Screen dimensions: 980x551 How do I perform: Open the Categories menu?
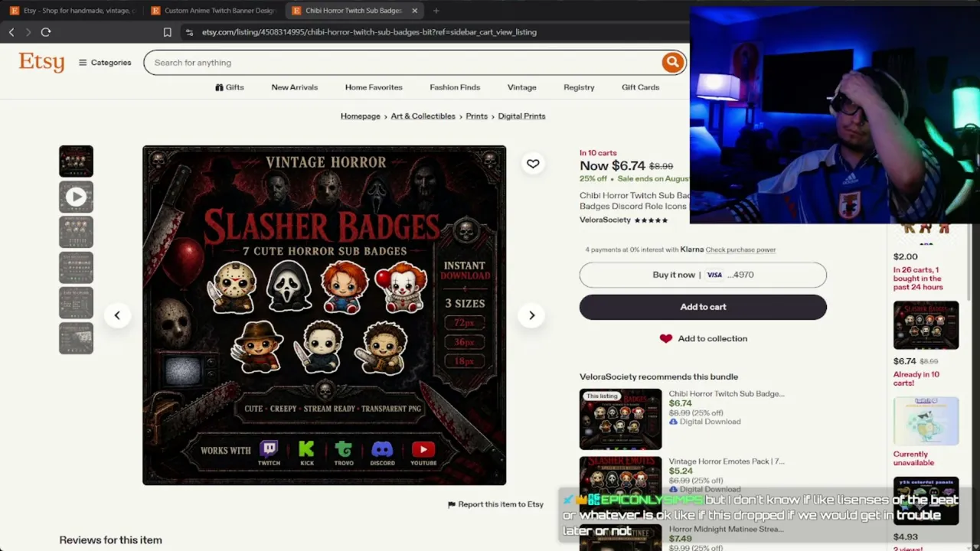tap(105, 63)
